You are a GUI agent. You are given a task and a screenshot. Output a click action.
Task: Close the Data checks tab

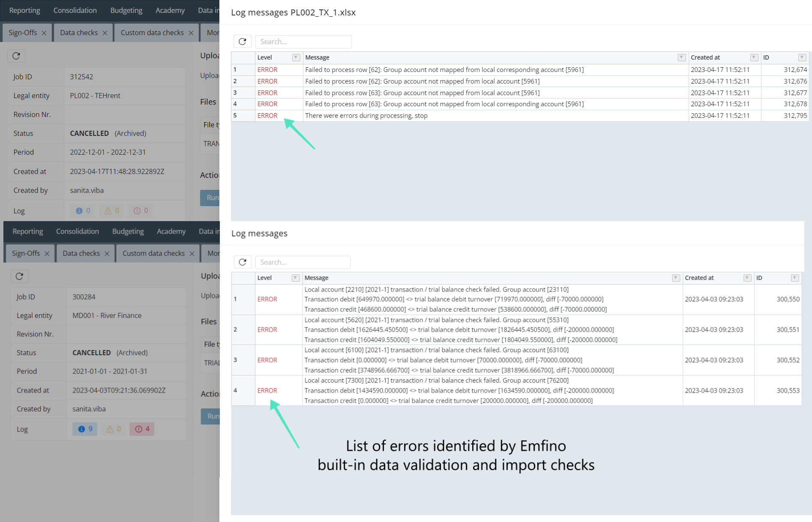click(x=105, y=32)
